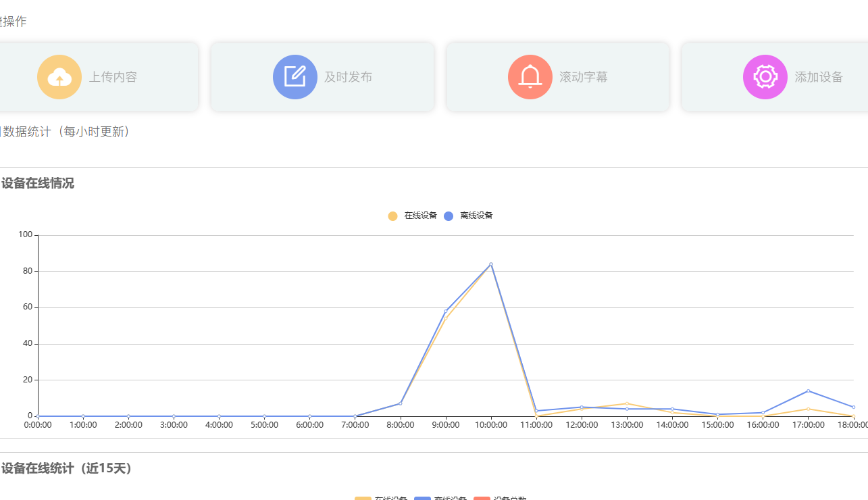Viewport: 868px width, 500px height.
Task: Click the 10:00:00 peak data point
Action: [491, 264]
